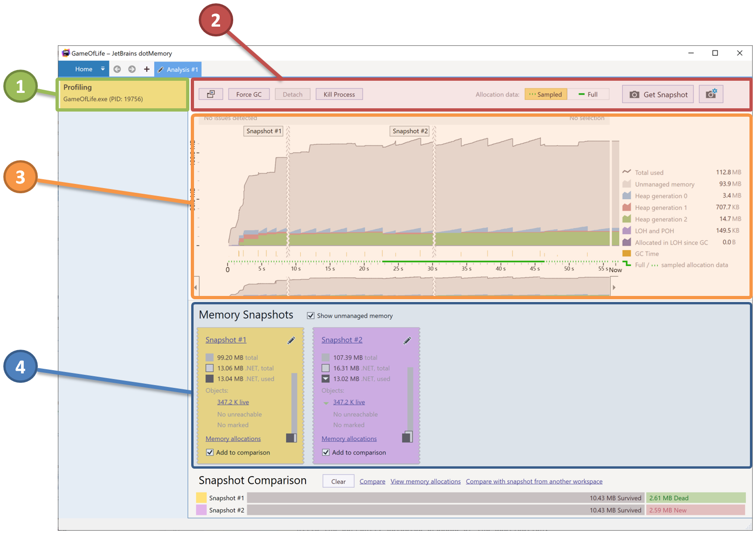This screenshot has width=756, height=534.
Task: Click the Now label on the timeline
Action: pyautogui.click(x=616, y=270)
